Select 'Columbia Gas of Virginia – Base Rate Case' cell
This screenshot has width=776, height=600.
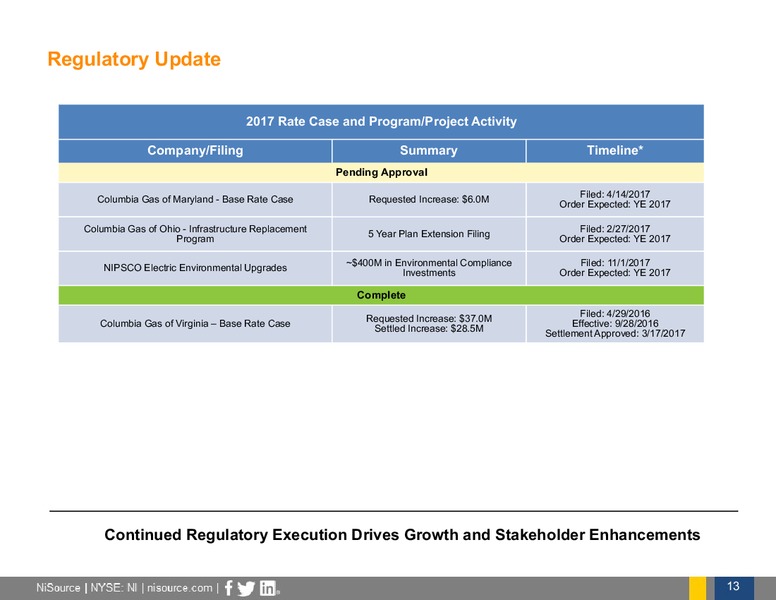(x=195, y=324)
